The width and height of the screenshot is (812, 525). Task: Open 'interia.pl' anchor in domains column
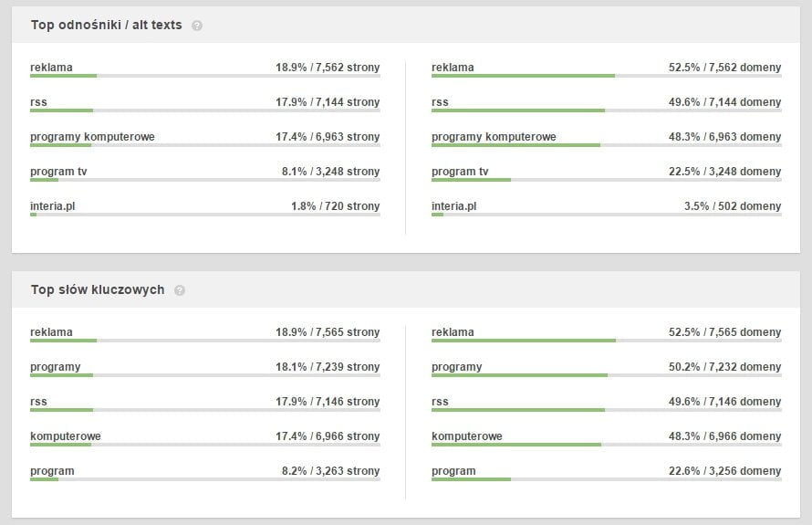coord(453,206)
